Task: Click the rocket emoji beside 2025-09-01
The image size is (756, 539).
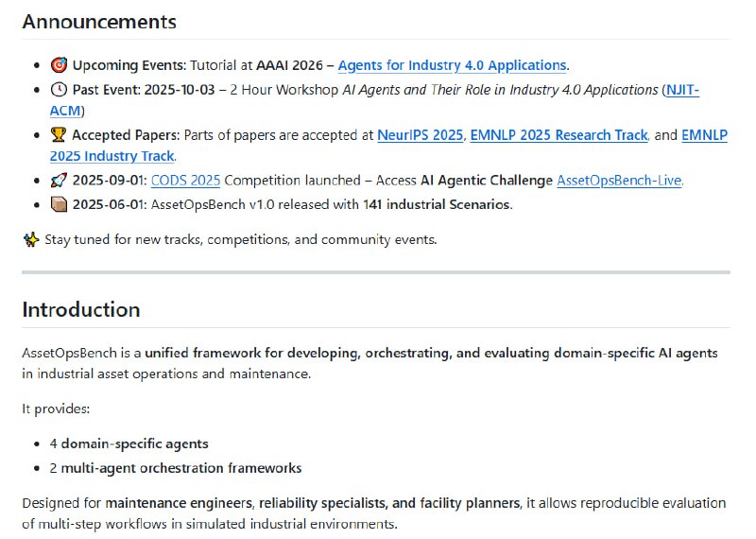Action: tap(59, 180)
